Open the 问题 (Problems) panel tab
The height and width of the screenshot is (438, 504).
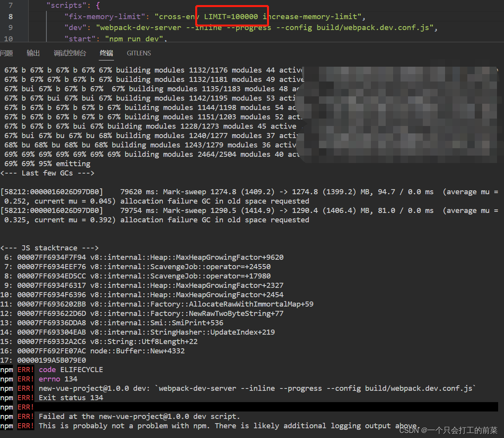(6, 53)
